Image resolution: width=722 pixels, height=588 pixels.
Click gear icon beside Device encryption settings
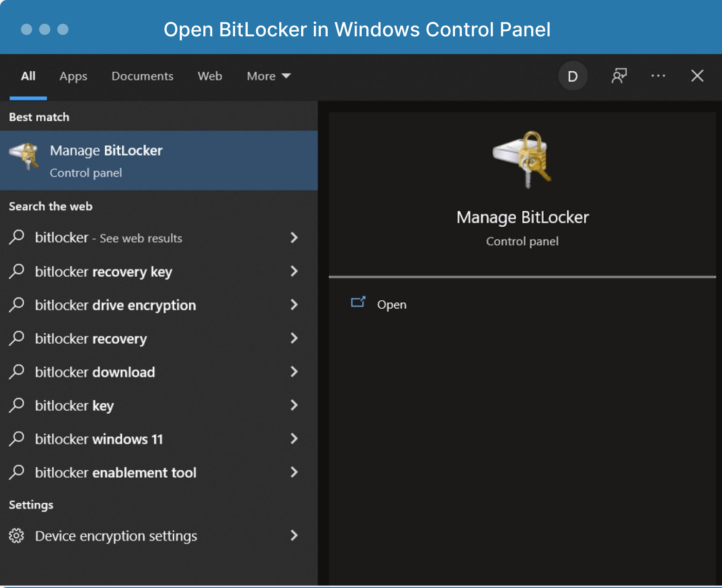pos(17,536)
